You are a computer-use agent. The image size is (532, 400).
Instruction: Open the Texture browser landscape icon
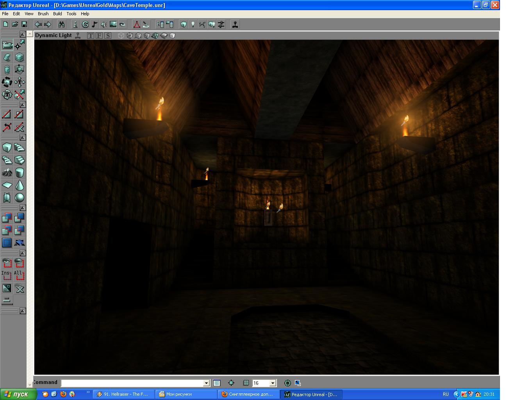click(113, 24)
